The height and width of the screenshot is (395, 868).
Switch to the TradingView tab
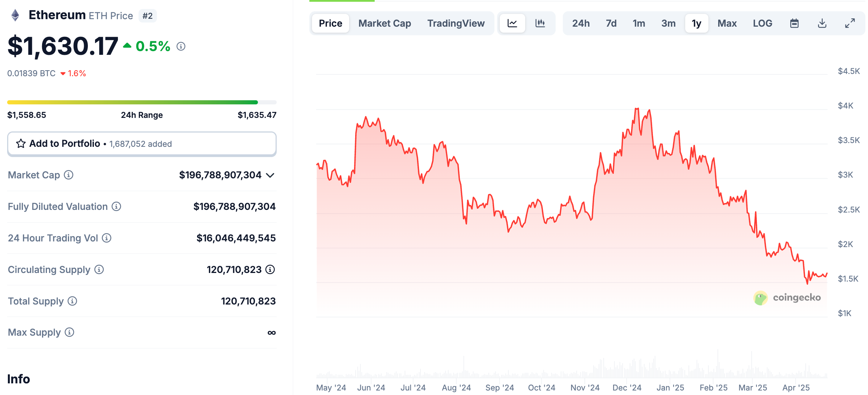(x=456, y=23)
